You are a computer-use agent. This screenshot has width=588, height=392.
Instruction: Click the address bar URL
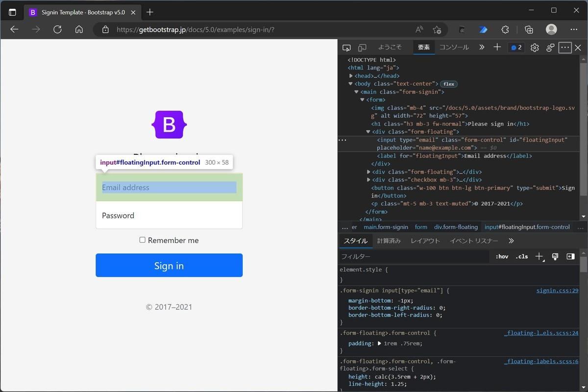coord(196,29)
